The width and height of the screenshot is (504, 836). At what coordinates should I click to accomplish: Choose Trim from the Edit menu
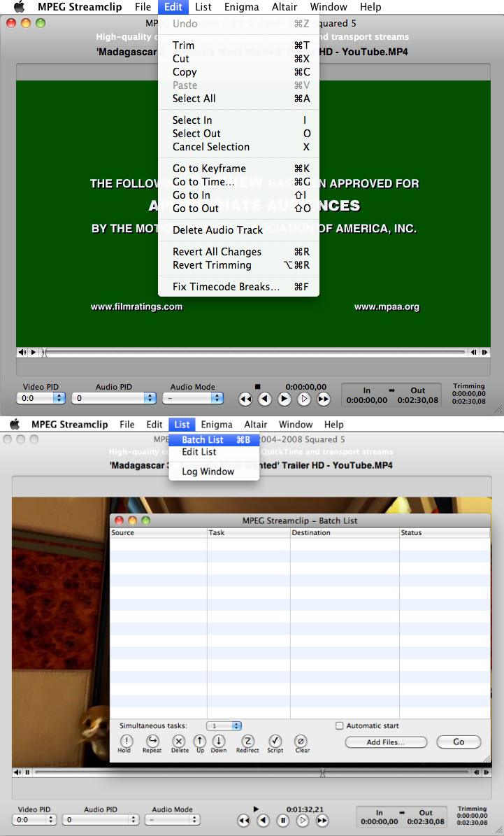tap(184, 45)
